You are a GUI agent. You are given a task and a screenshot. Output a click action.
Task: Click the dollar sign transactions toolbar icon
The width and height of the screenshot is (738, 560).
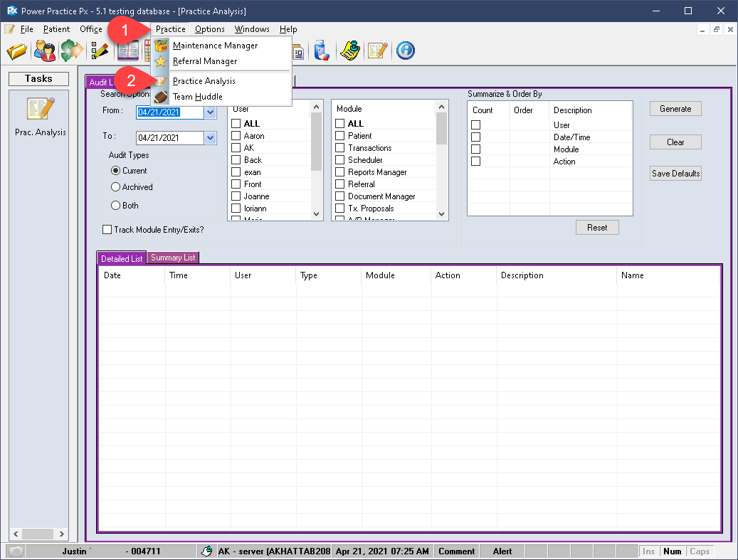(72, 51)
